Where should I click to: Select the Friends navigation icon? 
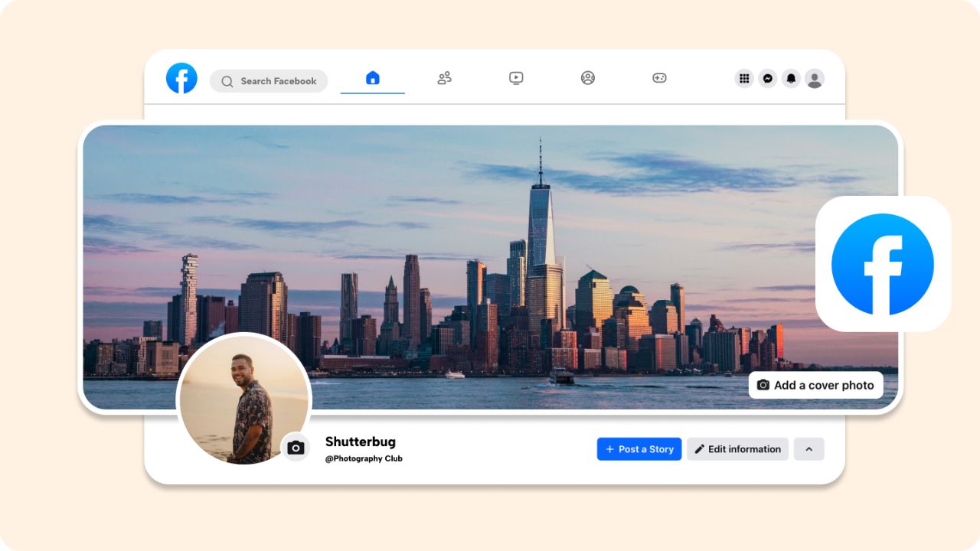[445, 77]
